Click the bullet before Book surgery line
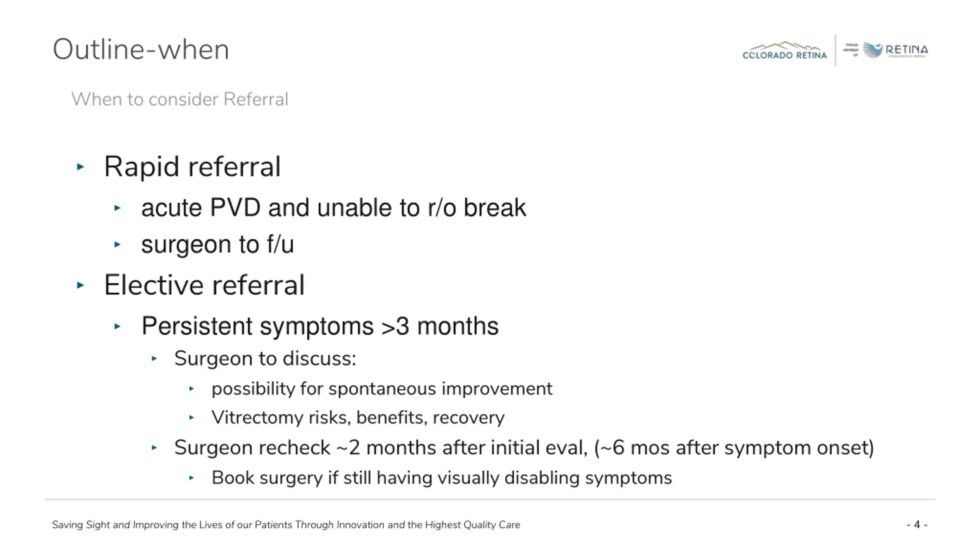The image size is (980, 550). point(192,478)
